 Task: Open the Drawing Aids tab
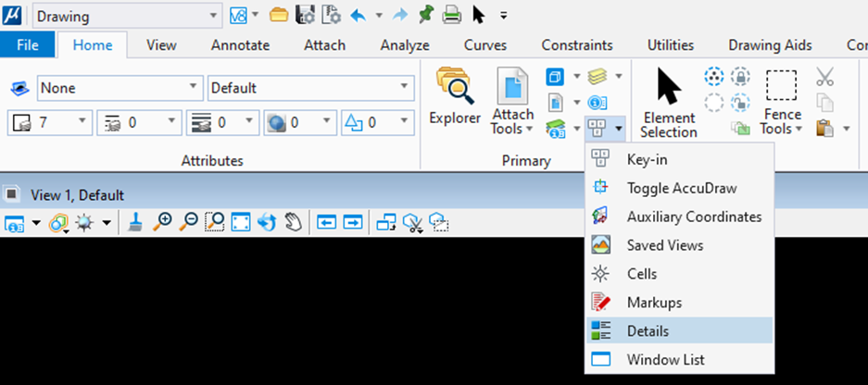point(770,44)
